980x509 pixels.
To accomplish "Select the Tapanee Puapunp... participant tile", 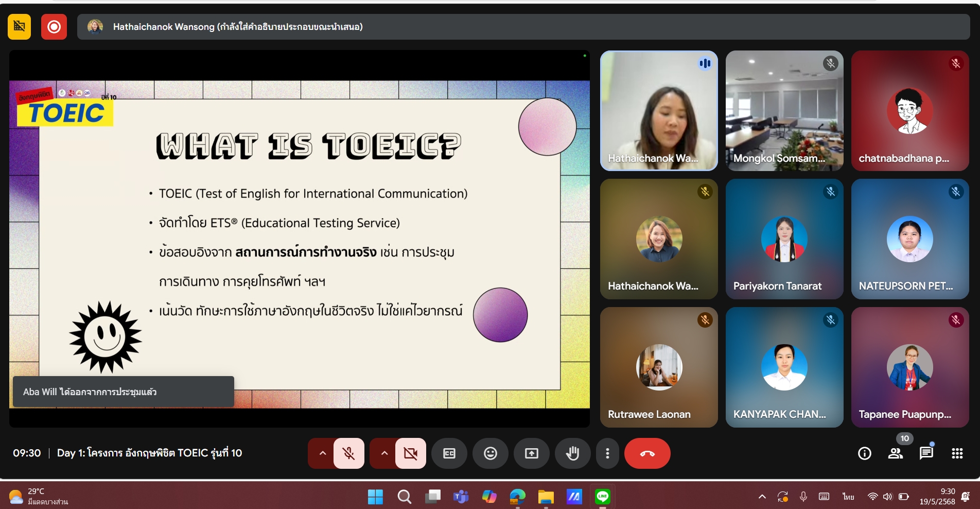I will pos(910,367).
